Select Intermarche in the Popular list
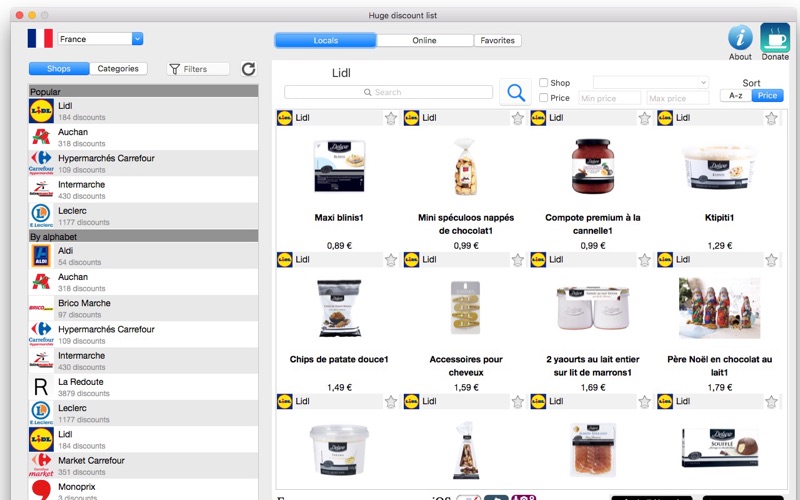Viewport: 800px width, 500px height. tap(143, 190)
